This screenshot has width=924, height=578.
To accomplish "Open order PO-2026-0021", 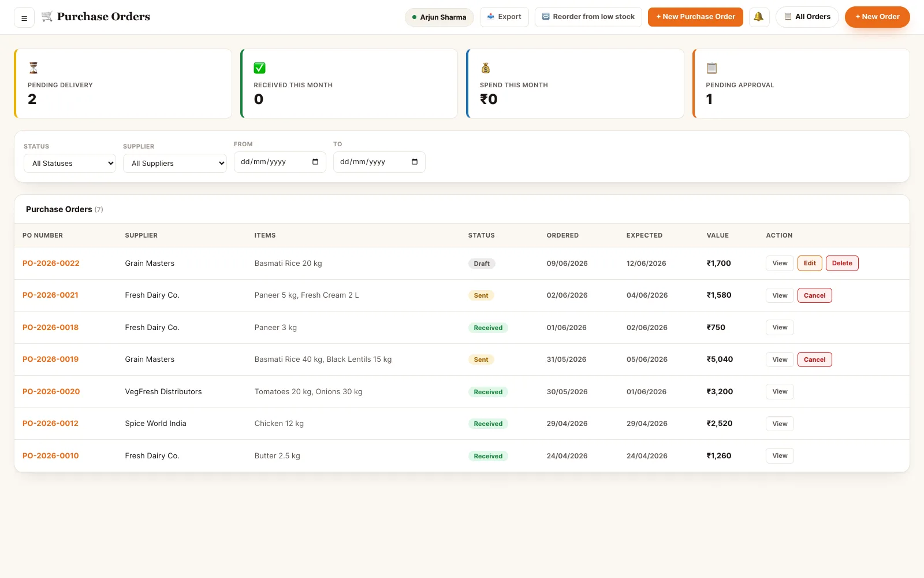I will click(x=50, y=295).
